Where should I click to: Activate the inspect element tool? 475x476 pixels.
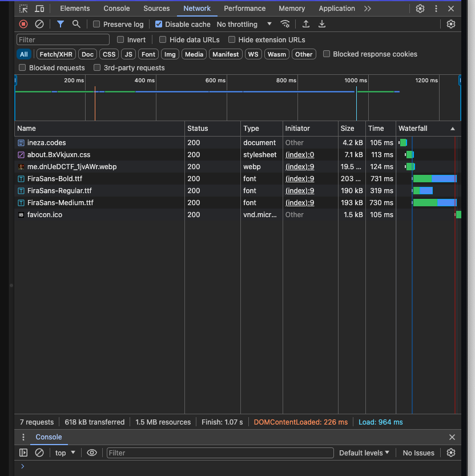click(23, 9)
